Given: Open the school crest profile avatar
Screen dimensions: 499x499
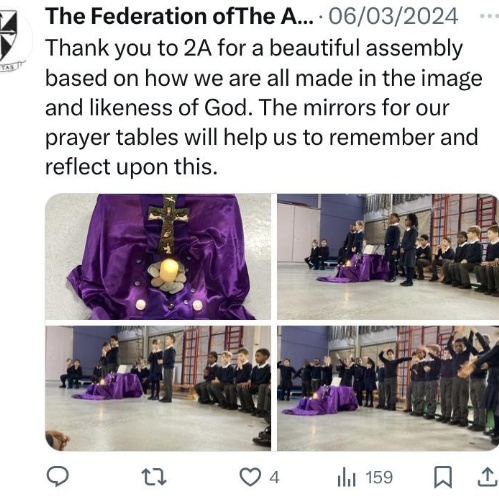Looking at the screenshot, I should coord(13,38).
